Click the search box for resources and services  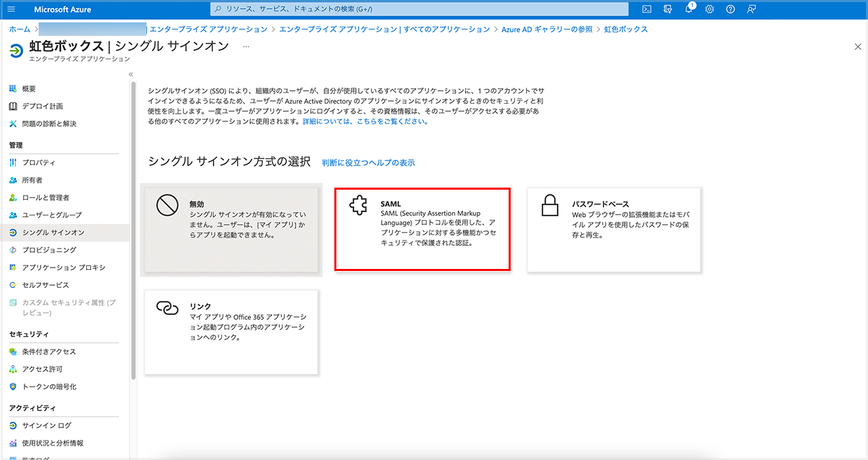(420, 9)
